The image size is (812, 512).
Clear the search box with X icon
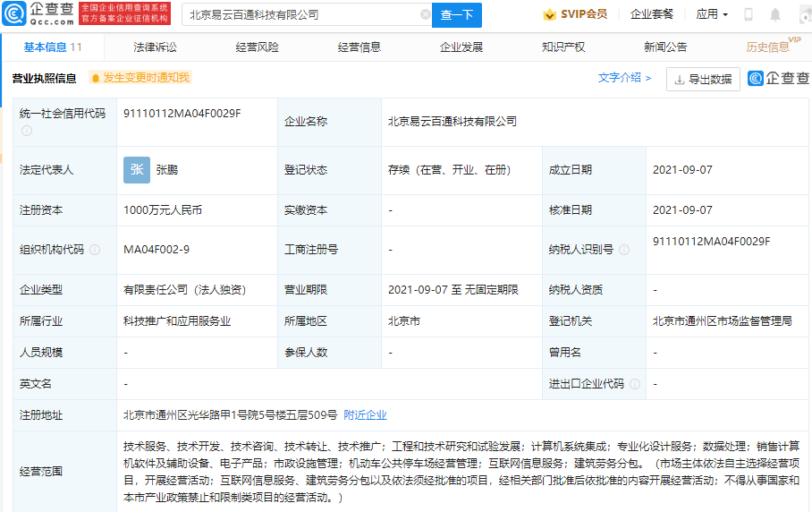pyautogui.click(x=426, y=14)
